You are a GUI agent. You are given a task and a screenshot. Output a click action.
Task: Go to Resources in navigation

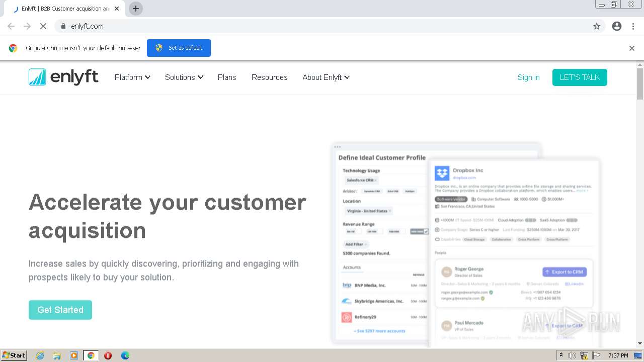pyautogui.click(x=270, y=77)
